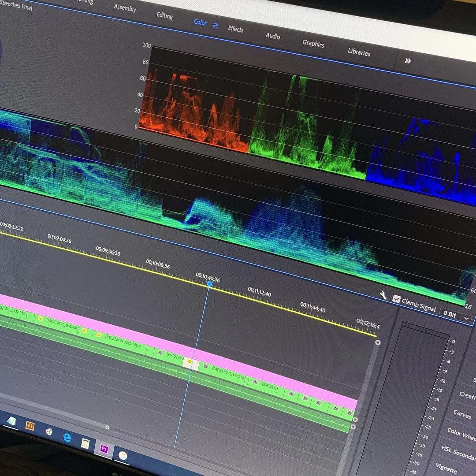Switch to Premiere Pro taskbar icon
The width and height of the screenshot is (476, 476).
(x=104, y=449)
